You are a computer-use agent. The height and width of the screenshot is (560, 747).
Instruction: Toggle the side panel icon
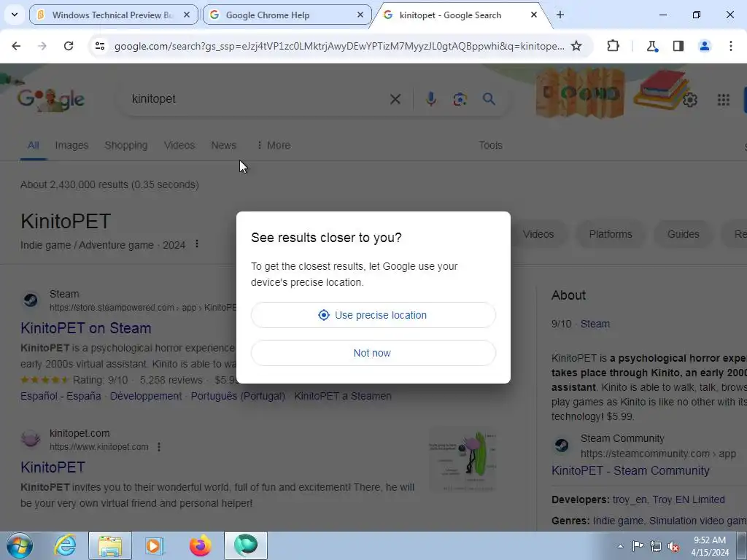point(678,46)
